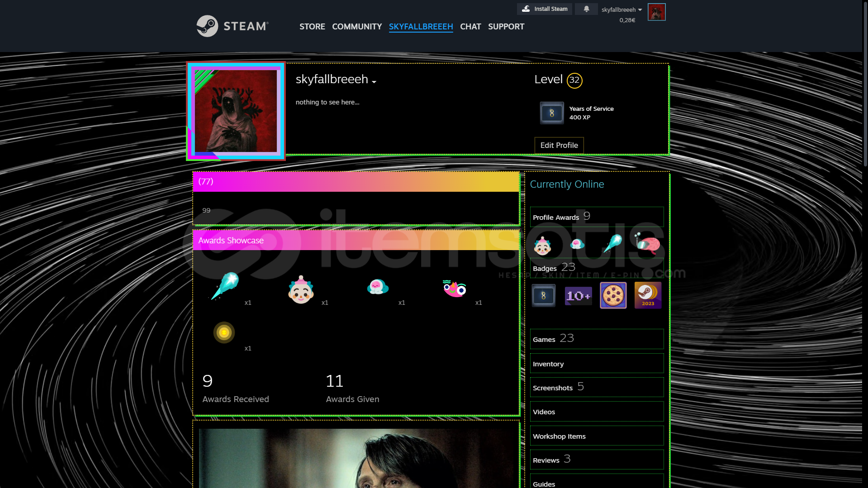Open the 10+ games collector badge
Image resolution: width=868 pixels, height=488 pixels.
tap(578, 296)
